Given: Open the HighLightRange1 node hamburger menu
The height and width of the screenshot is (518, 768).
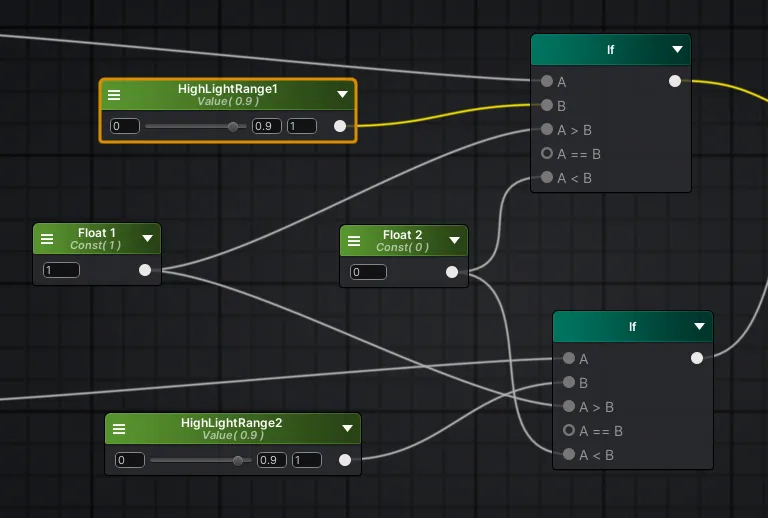Looking at the screenshot, I should click(x=114, y=95).
